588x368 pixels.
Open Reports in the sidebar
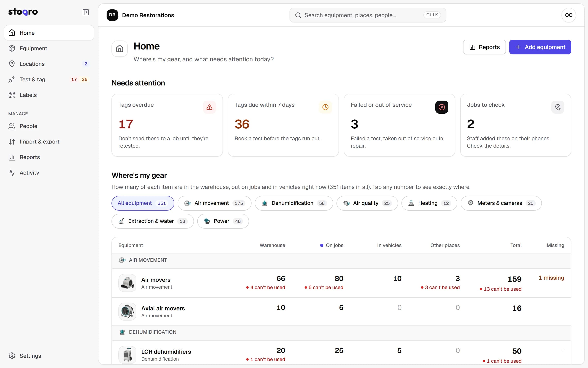click(49, 157)
